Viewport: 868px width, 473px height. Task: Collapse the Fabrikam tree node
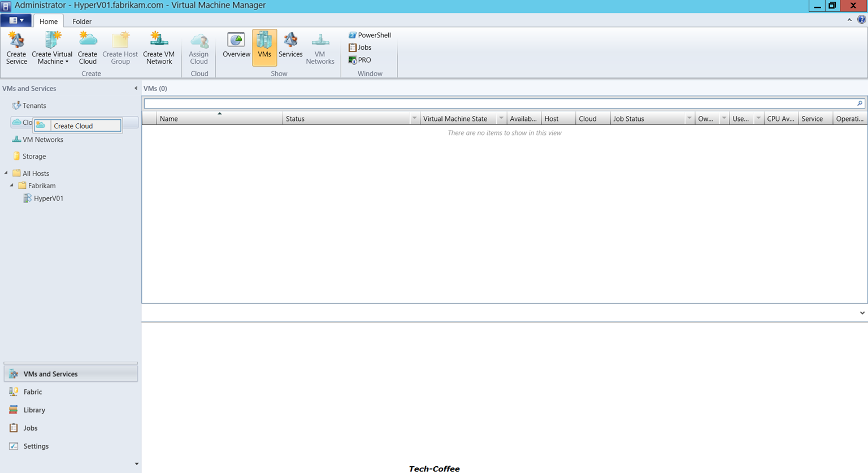[x=12, y=185]
